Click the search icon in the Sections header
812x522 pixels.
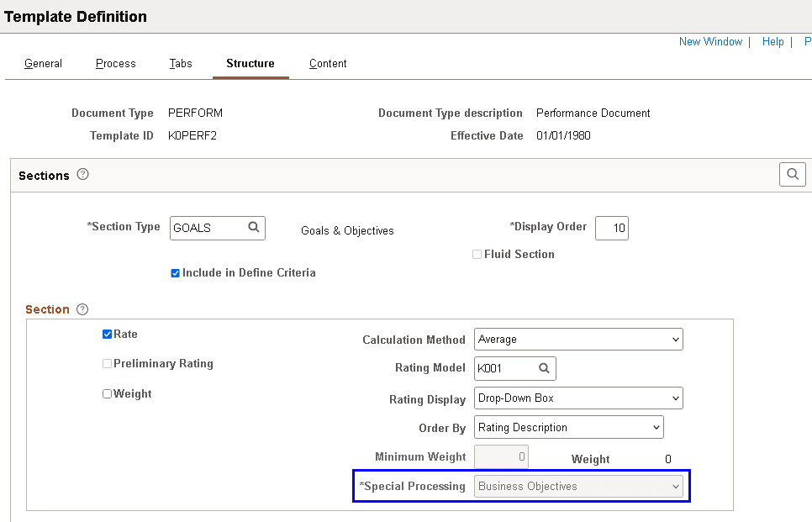coord(792,174)
